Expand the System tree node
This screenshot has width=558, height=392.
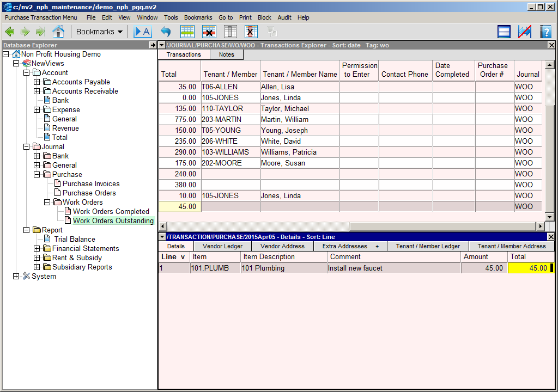point(16,277)
